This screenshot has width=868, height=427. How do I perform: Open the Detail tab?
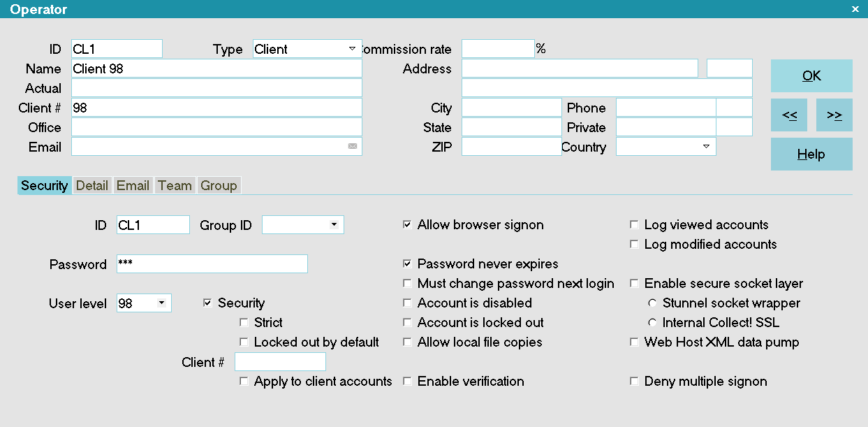coord(92,185)
